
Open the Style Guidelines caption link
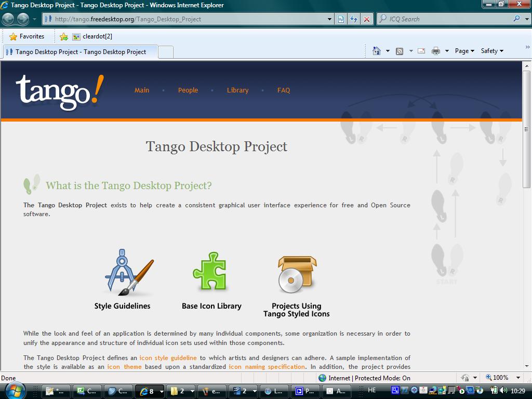[122, 306]
